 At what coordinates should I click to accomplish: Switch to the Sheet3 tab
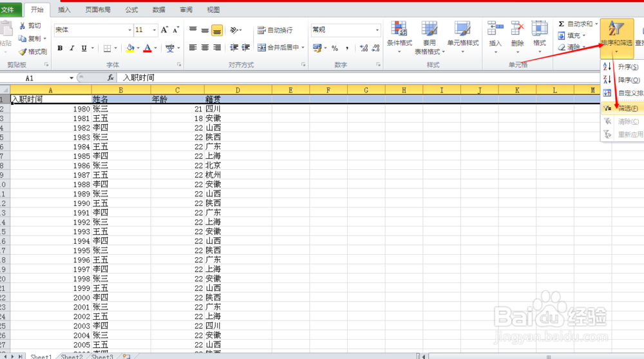[x=102, y=356]
